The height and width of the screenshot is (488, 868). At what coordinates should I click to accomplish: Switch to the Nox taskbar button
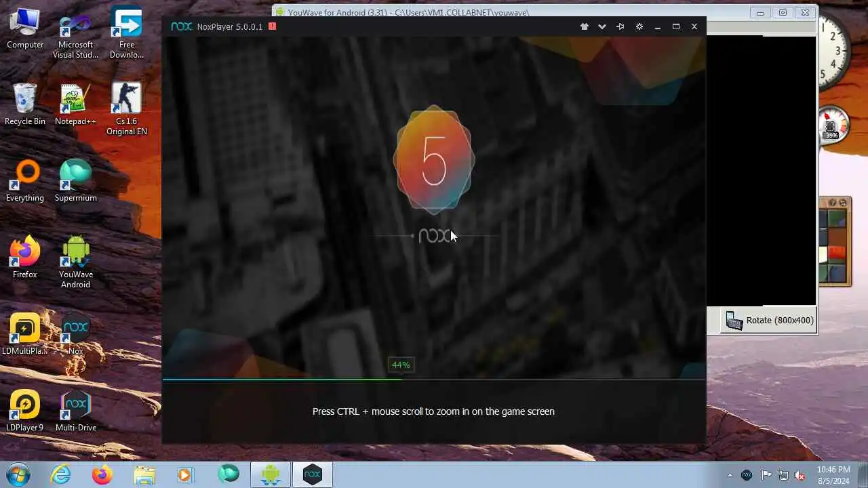(x=313, y=474)
